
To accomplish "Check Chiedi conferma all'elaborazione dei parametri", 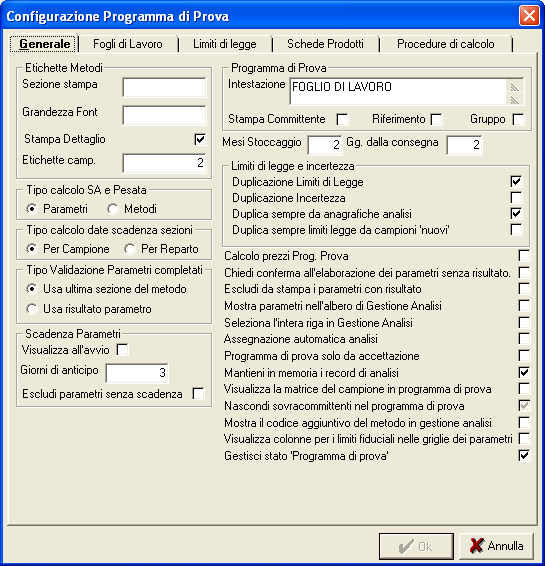I will coord(524,272).
